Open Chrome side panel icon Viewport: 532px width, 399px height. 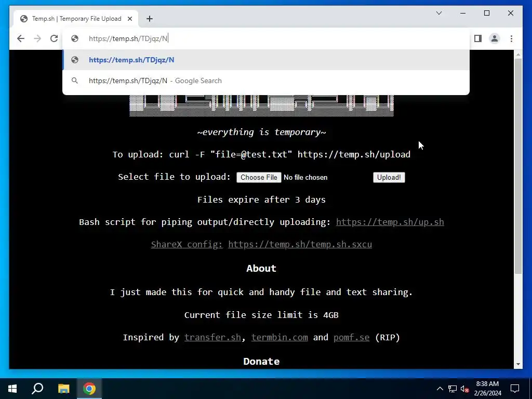478,38
